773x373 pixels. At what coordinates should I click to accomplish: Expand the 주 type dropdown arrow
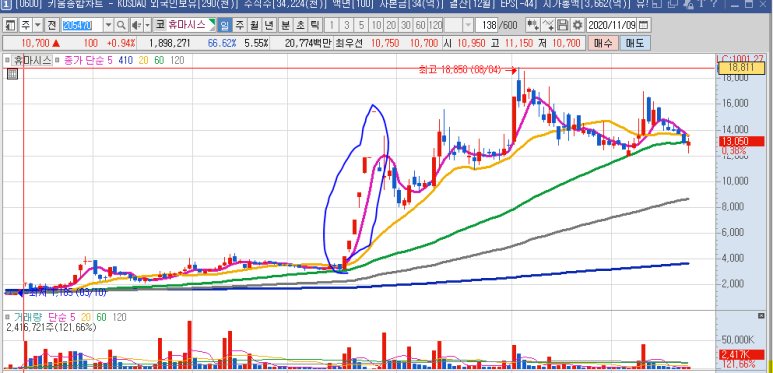coord(37,25)
